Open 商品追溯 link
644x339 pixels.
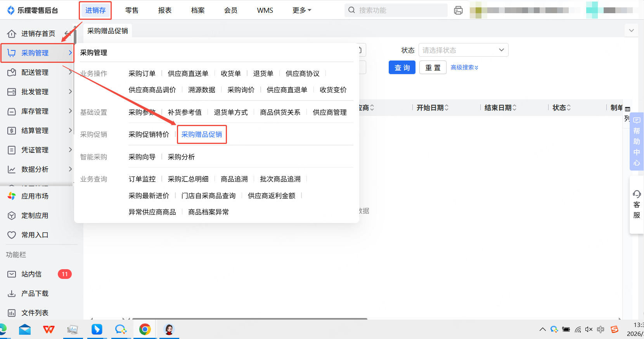coord(234,179)
